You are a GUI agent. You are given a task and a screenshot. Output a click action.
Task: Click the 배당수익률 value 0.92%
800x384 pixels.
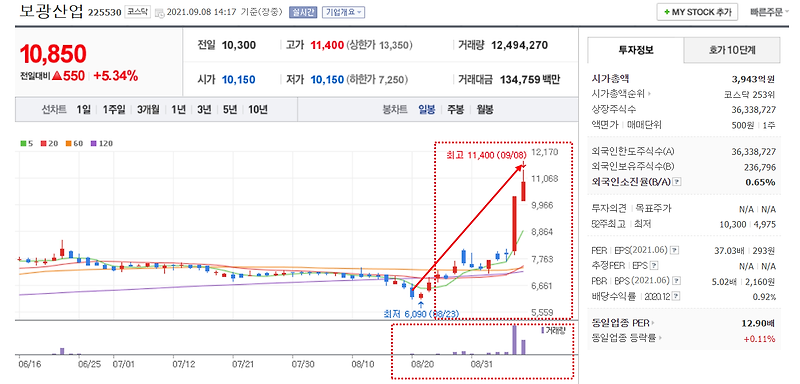coord(764,296)
